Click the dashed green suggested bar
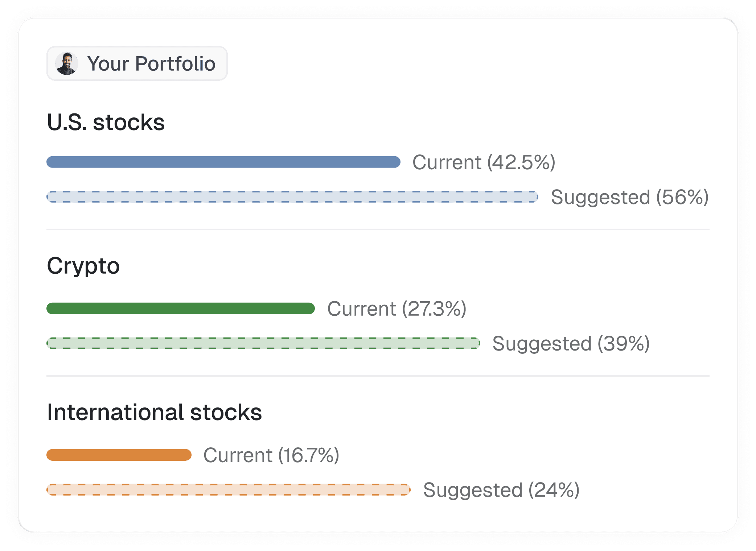This screenshot has height=551, width=756. [x=263, y=343]
